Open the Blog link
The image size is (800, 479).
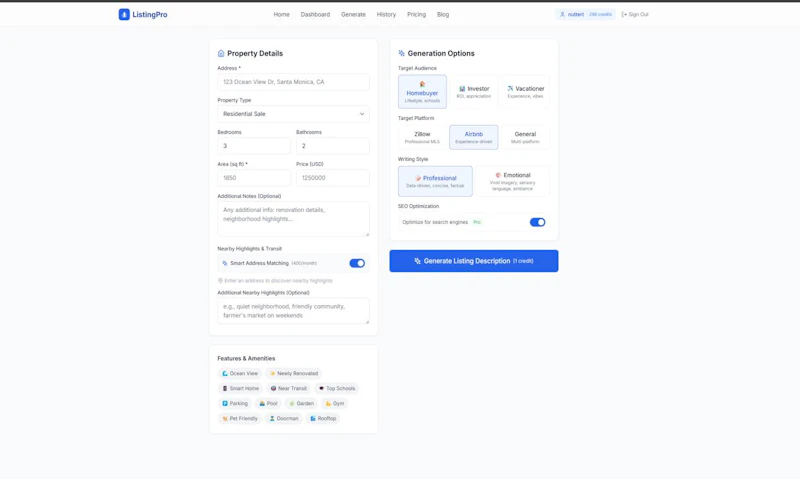click(x=443, y=14)
